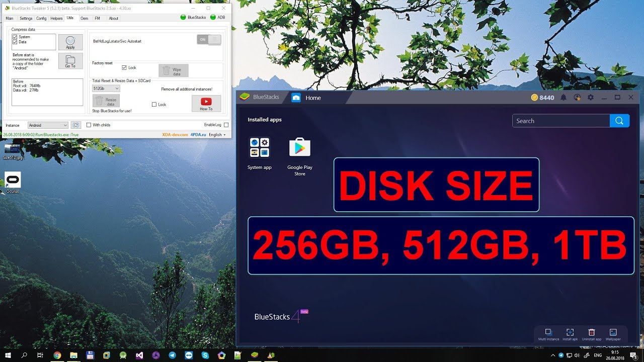This screenshot has height=362, width=644.
Task: Click the green ADB status indicator
Action: coord(213,18)
